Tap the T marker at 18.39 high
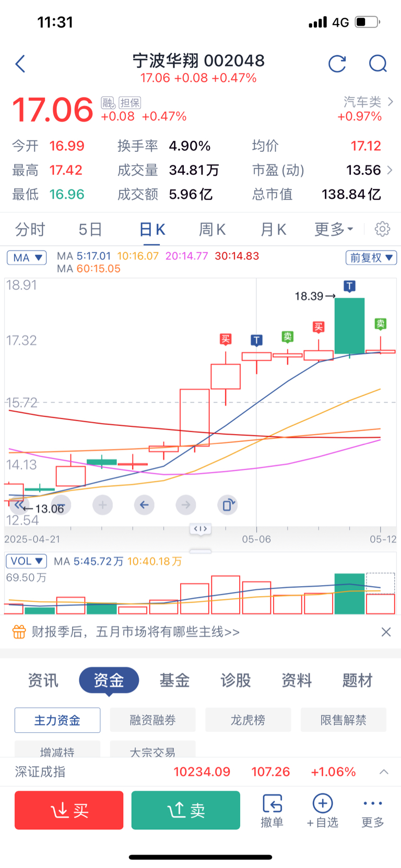Image resolution: width=401 pixels, height=868 pixels. pyautogui.click(x=349, y=286)
